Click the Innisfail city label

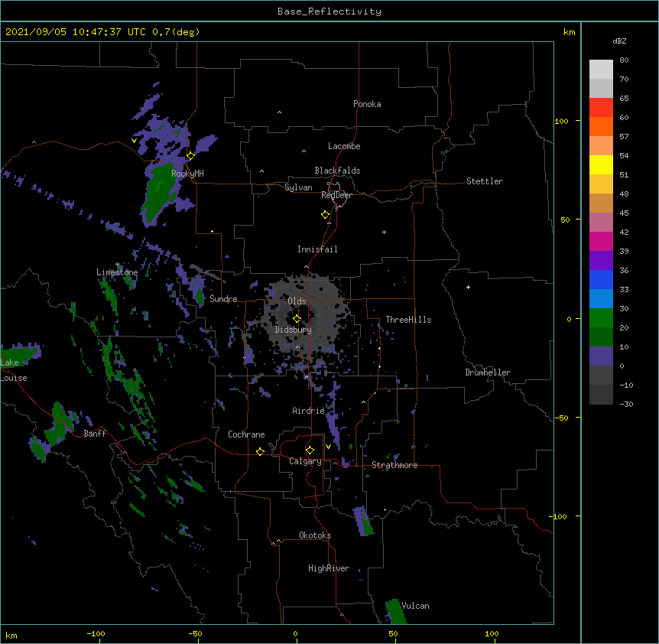[317, 249]
